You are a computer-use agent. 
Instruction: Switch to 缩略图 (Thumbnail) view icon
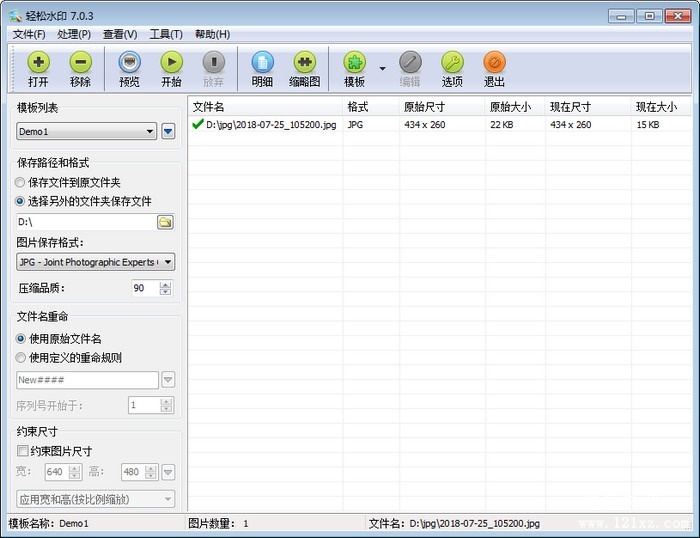(304, 69)
